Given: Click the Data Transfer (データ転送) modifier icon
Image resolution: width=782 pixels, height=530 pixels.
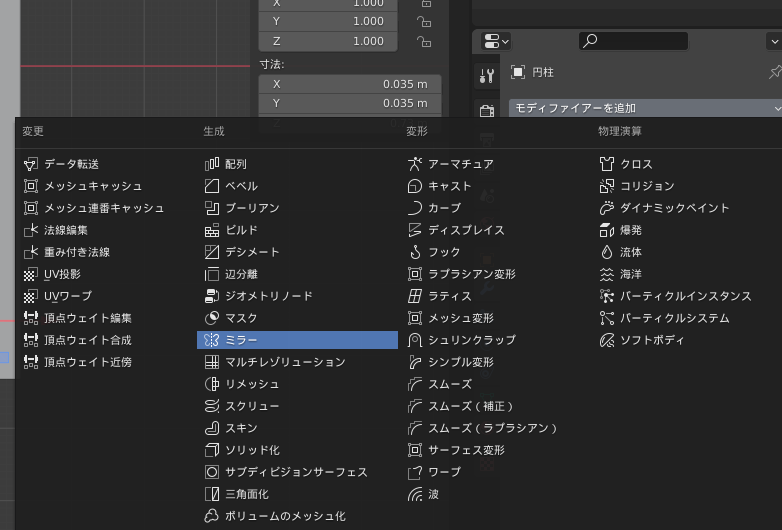Looking at the screenshot, I should (31, 164).
